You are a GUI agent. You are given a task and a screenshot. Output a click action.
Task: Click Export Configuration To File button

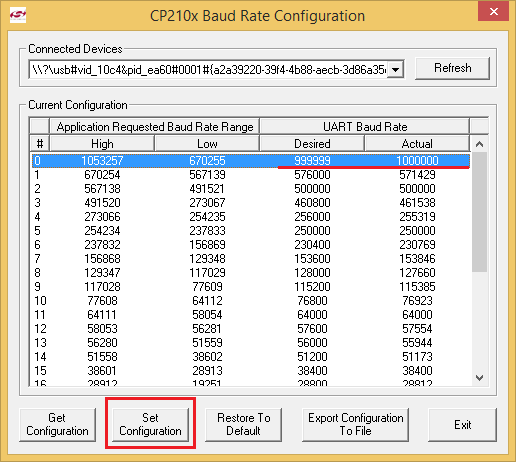tap(355, 424)
